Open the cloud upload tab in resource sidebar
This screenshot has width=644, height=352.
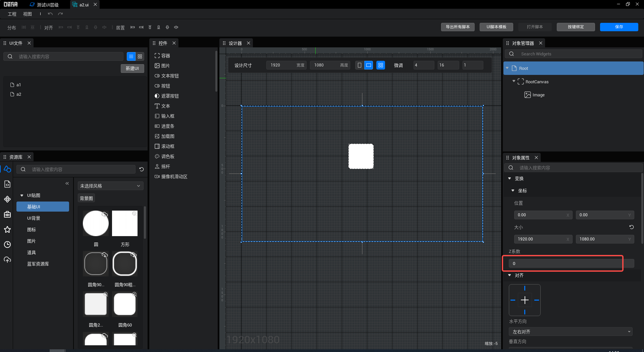point(7,260)
